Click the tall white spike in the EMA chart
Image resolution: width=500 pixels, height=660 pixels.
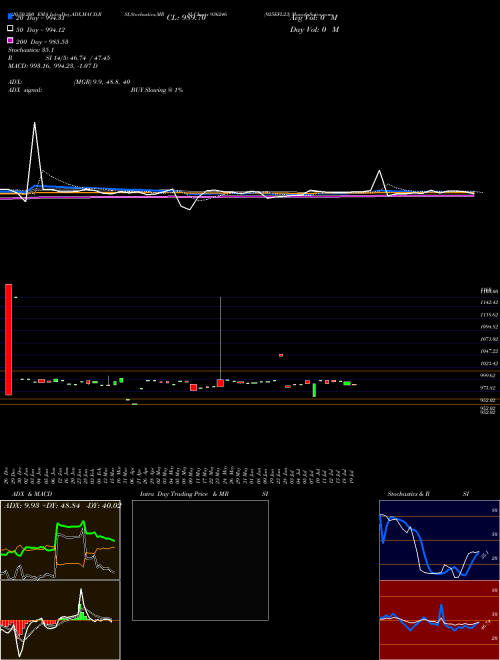tap(34, 158)
